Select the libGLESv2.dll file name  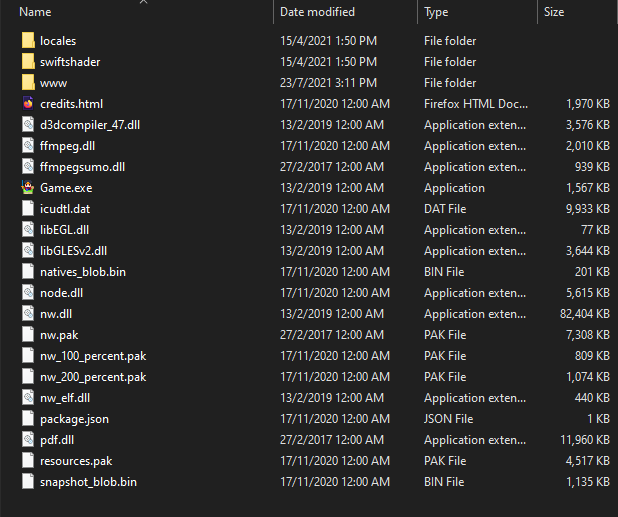[73, 251]
